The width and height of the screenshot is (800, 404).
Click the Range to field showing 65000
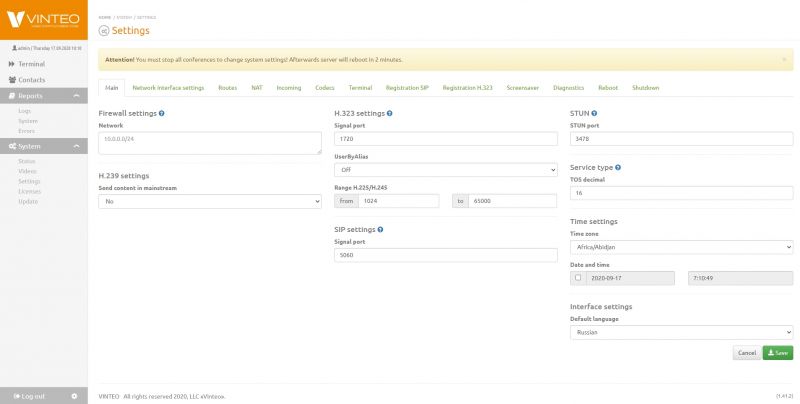tap(512, 201)
